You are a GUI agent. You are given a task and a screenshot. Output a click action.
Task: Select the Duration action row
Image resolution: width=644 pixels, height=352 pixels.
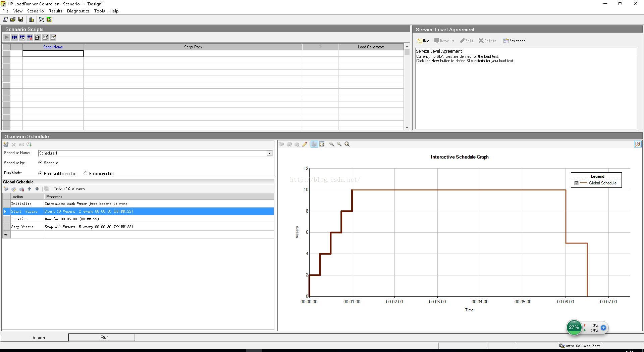138,219
